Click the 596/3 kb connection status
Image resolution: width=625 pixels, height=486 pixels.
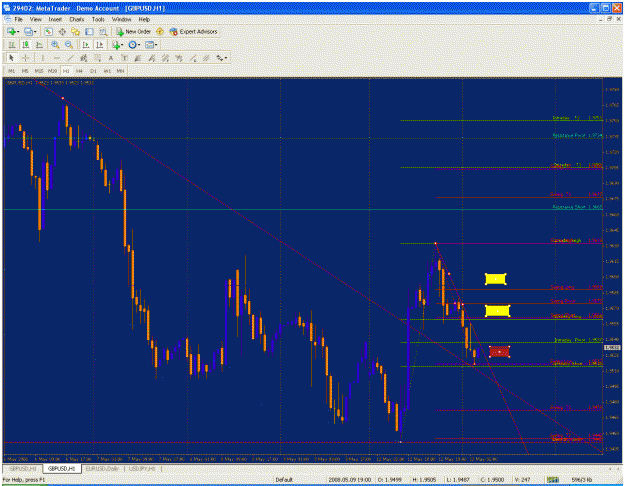pos(582,480)
